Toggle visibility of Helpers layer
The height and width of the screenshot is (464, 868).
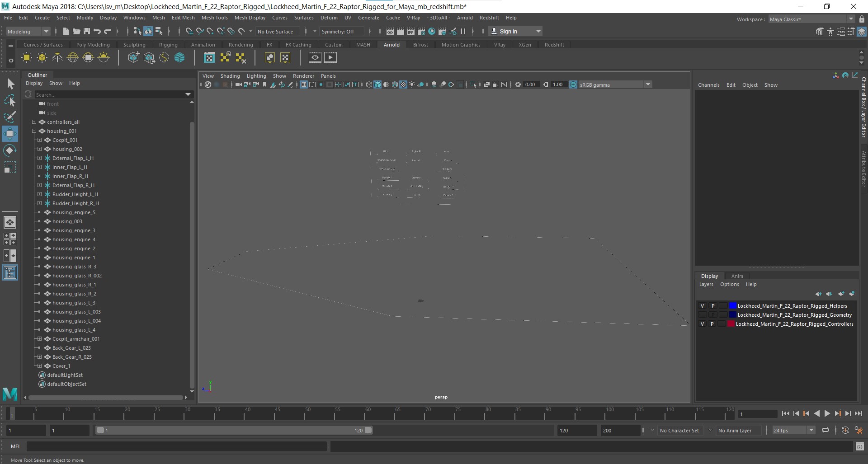click(702, 306)
